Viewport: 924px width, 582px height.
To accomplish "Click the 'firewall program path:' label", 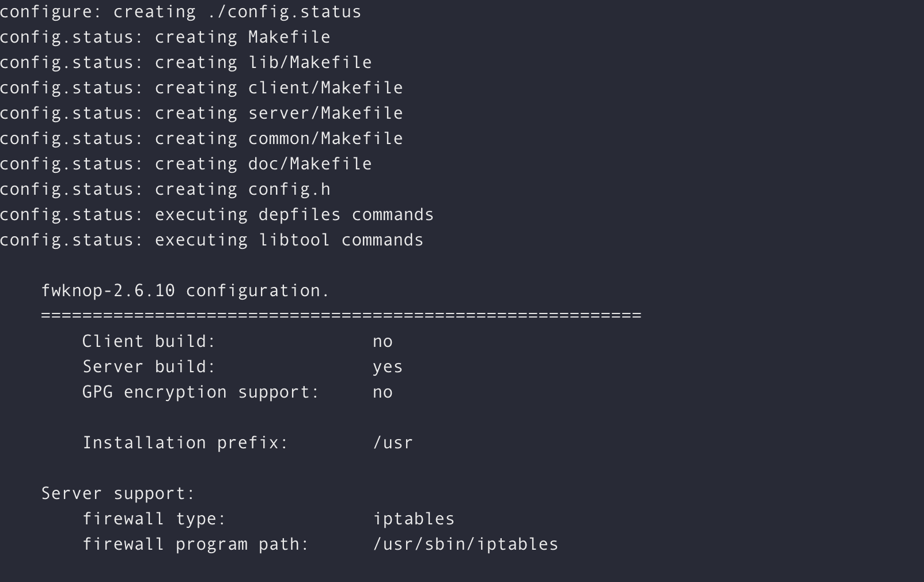I will click(196, 544).
